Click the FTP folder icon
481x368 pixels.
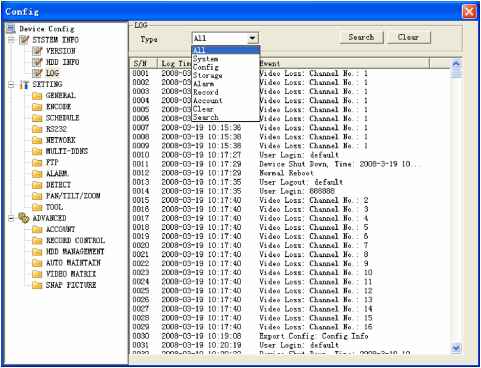(x=37, y=162)
